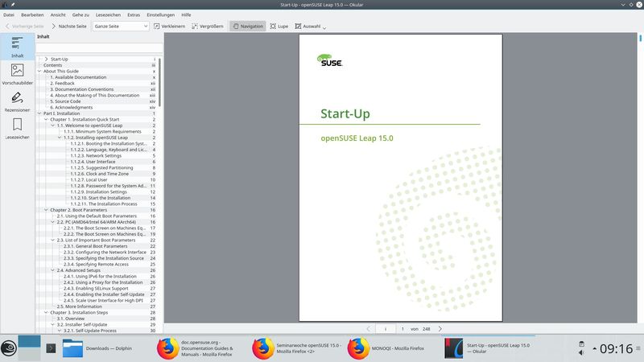The height and width of the screenshot is (362, 644).
Task: Click the 09:16 taskbar clock
Action: (x=616, y=349)
